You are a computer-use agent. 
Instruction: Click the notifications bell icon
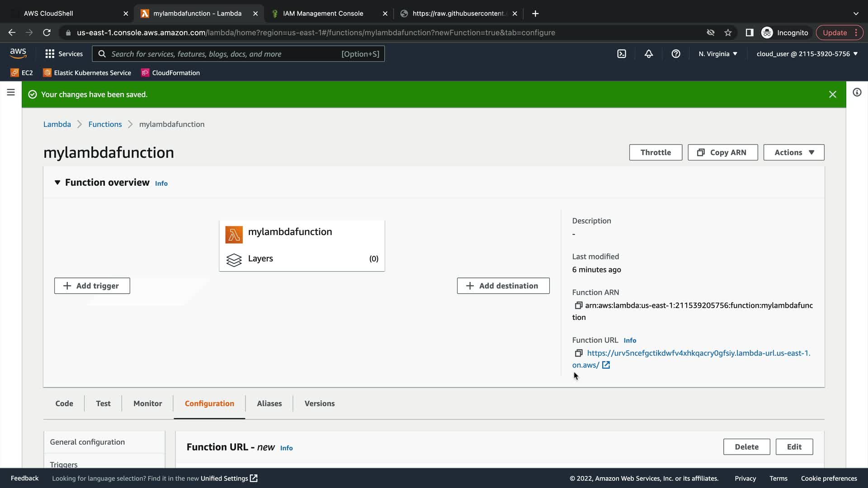649,54
